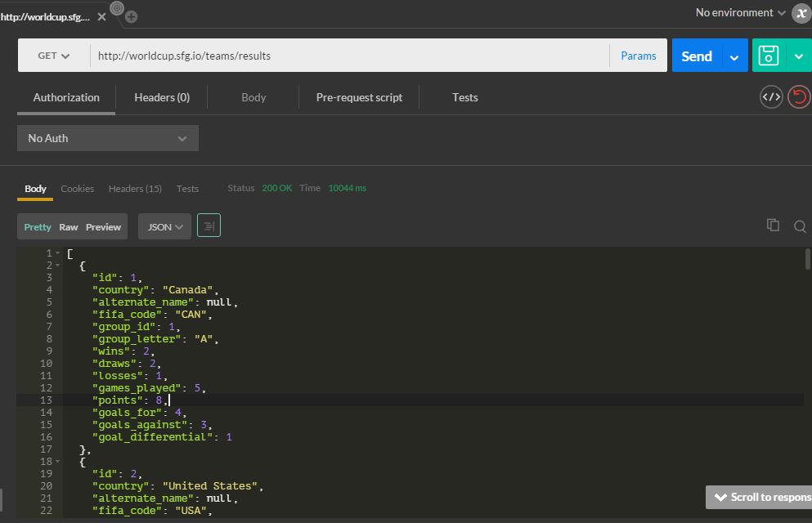
Task: Open the response Cookies tab
Action: click(x=78, y=188)
